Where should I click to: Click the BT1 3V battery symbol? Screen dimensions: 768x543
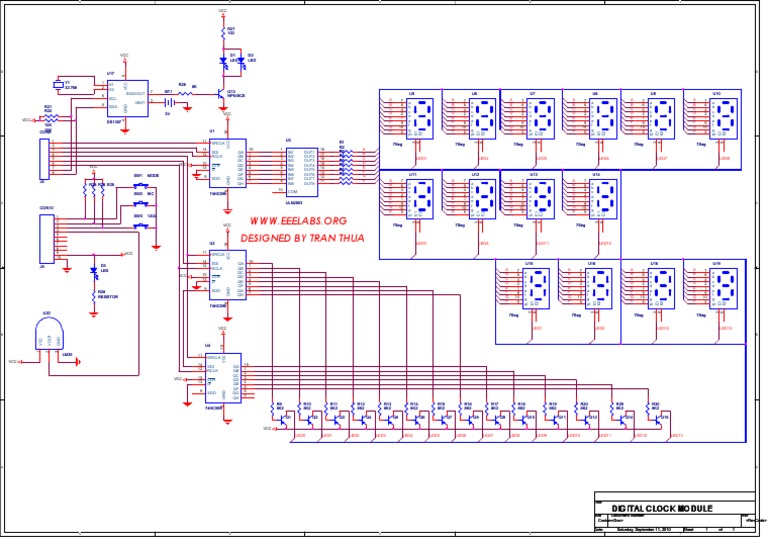pyautogui.click(x=169, y=102)
